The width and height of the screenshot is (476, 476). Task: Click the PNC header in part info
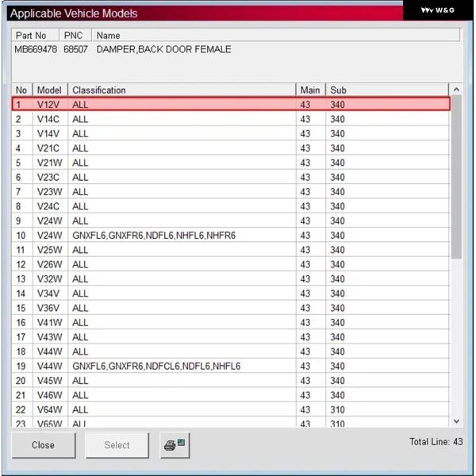(74, 36)
